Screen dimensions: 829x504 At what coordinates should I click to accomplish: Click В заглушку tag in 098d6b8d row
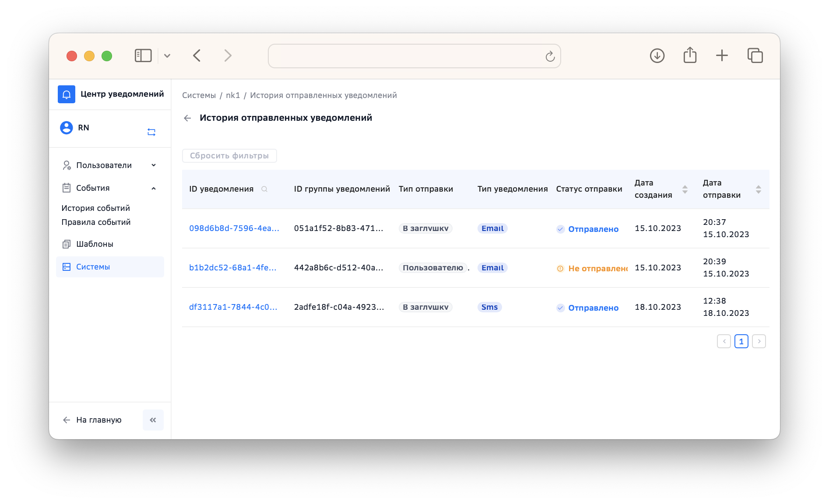425,228
